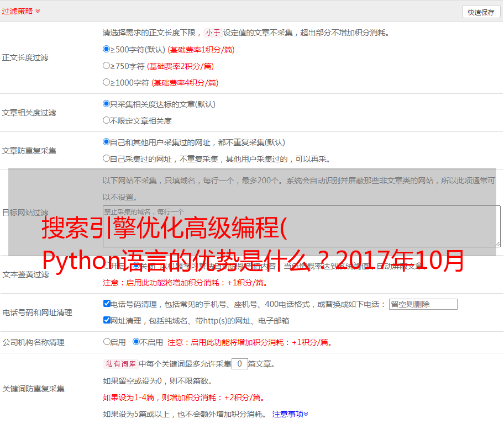Click the 关键词防重复采集 row label
Image resolution: width=504 pixels, height=424 pixels.
click(33, 389)
